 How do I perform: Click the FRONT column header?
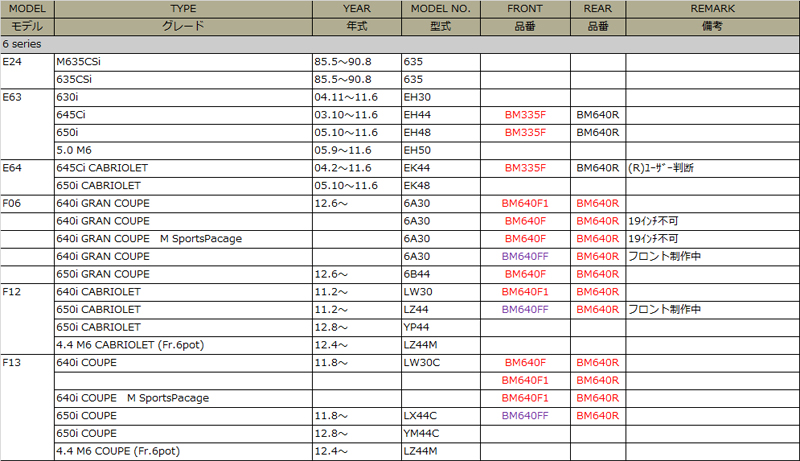(525, 9)
